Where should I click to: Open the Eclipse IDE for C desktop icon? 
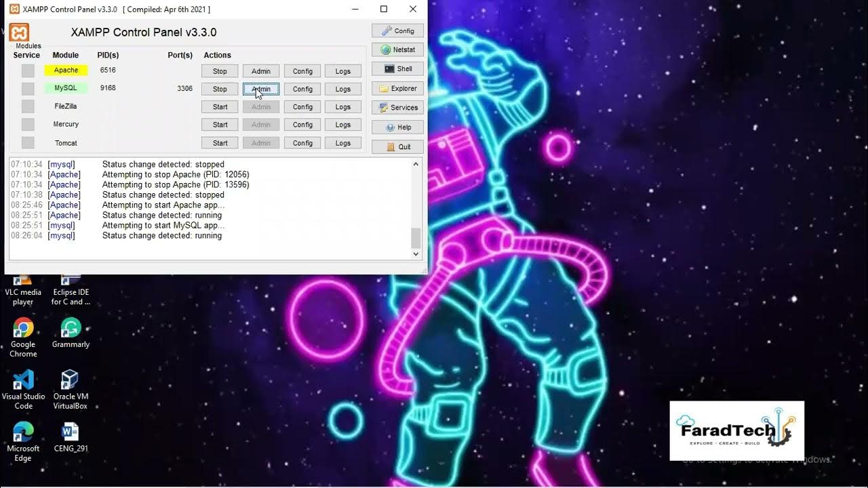pyautogui.click(x=71, y=290)
